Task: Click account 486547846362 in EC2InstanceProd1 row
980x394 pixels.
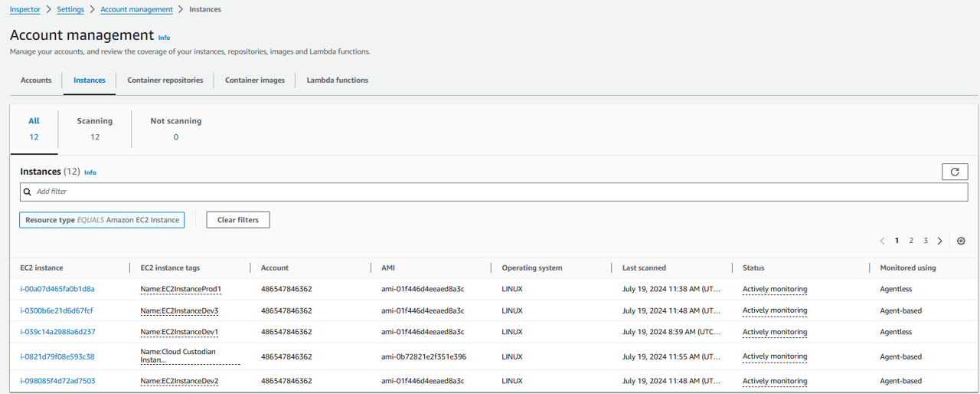Action: pos(286,289)
